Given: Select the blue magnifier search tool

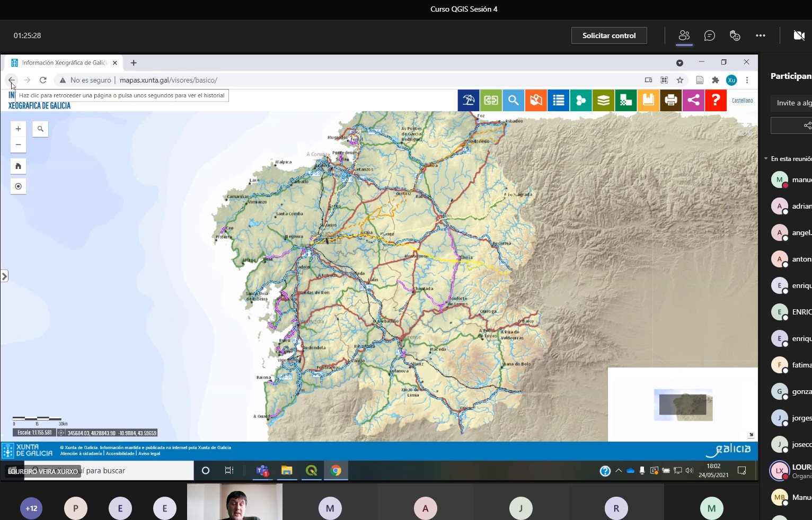Looking at the screenshot, I should [513, 100].
